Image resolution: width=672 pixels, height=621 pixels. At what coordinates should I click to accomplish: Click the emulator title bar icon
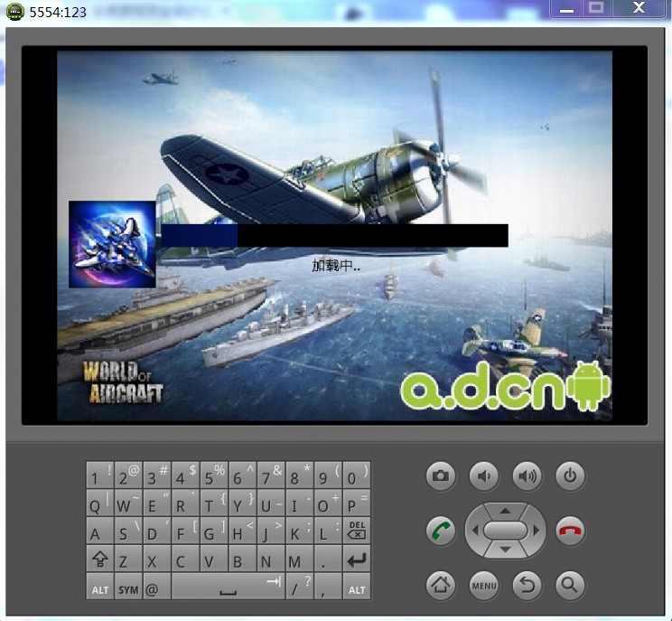pos(15,12)
